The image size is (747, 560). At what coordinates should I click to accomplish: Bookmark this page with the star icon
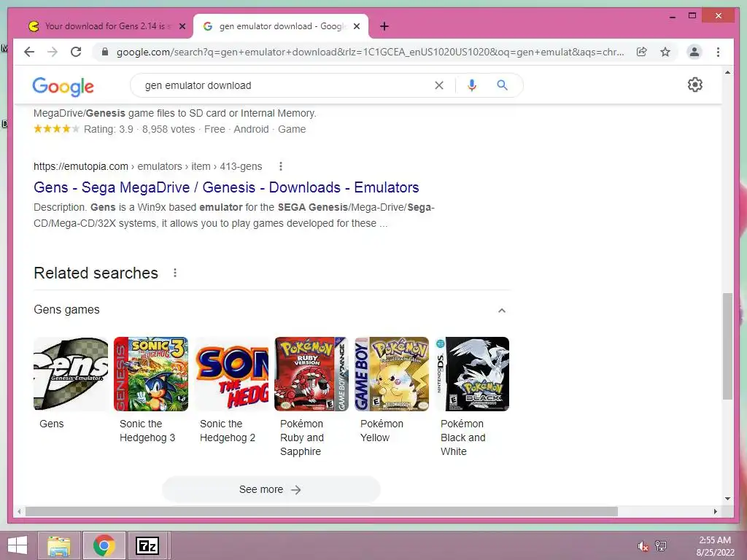[665, 52]
